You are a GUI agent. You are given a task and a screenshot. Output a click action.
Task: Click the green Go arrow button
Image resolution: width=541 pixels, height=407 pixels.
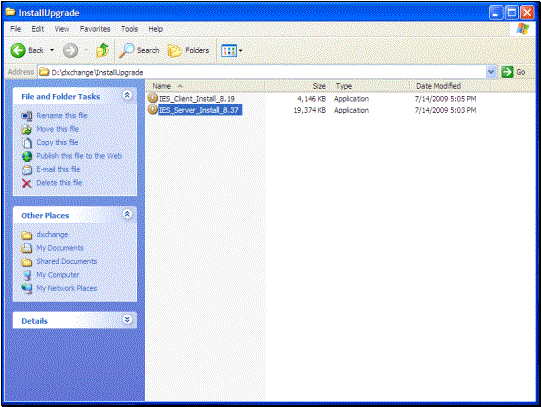(x=507, y=72)
